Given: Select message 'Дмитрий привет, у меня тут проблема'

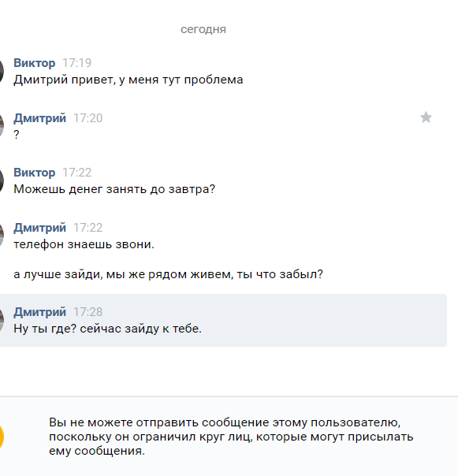Looking at the screenshot, I should pyautogui.click(x=128, y=80).
